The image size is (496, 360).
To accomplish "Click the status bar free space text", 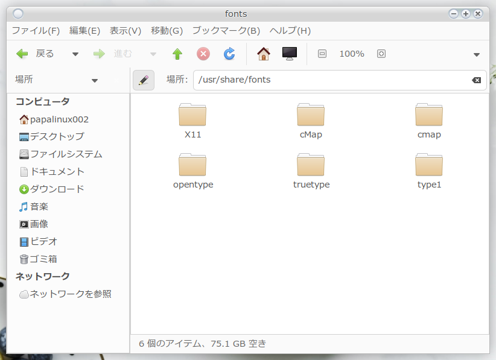I will (238, 344).
